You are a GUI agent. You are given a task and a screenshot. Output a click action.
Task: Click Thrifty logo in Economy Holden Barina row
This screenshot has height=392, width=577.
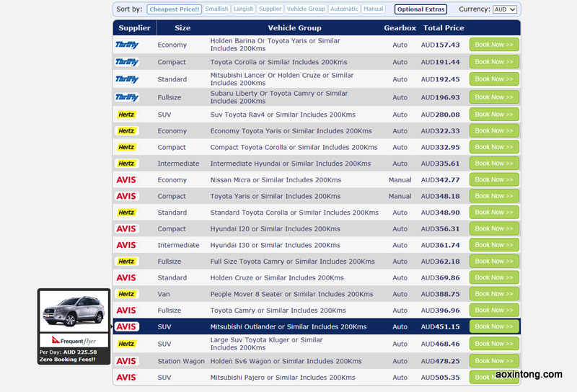[127, 45]
